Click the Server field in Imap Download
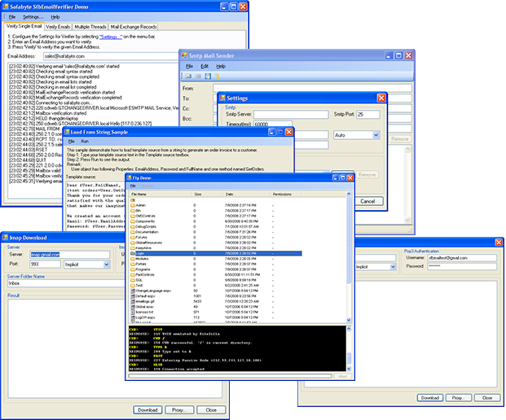The height and width of the screenshot is (420, 506). (x=70, y=254)
